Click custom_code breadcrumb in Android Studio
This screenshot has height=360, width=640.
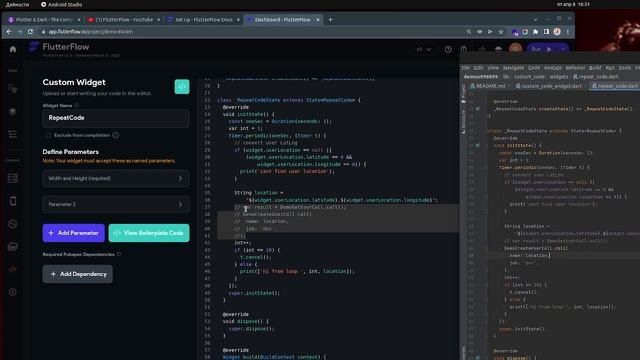click(529, 77)
